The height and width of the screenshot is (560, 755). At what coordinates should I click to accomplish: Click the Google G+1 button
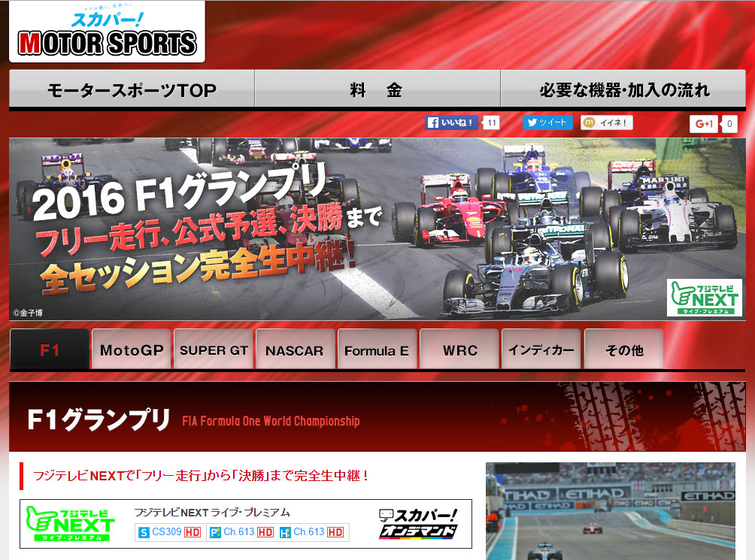click(703, 123)
